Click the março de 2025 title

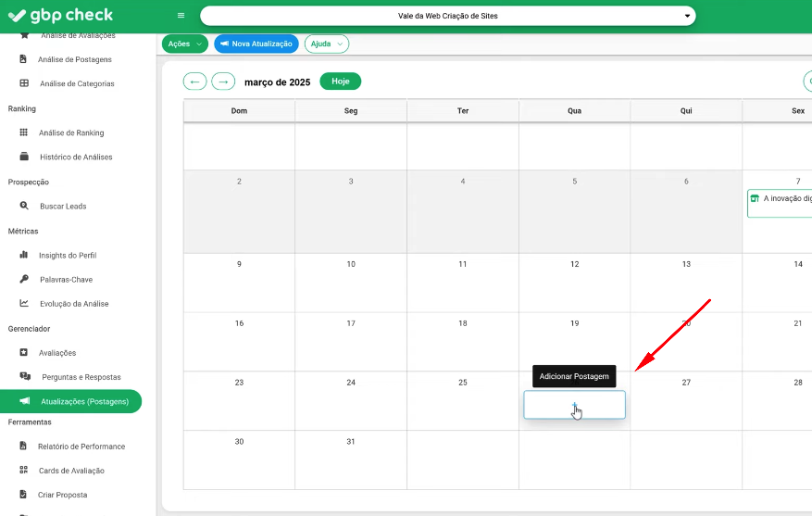277,82
